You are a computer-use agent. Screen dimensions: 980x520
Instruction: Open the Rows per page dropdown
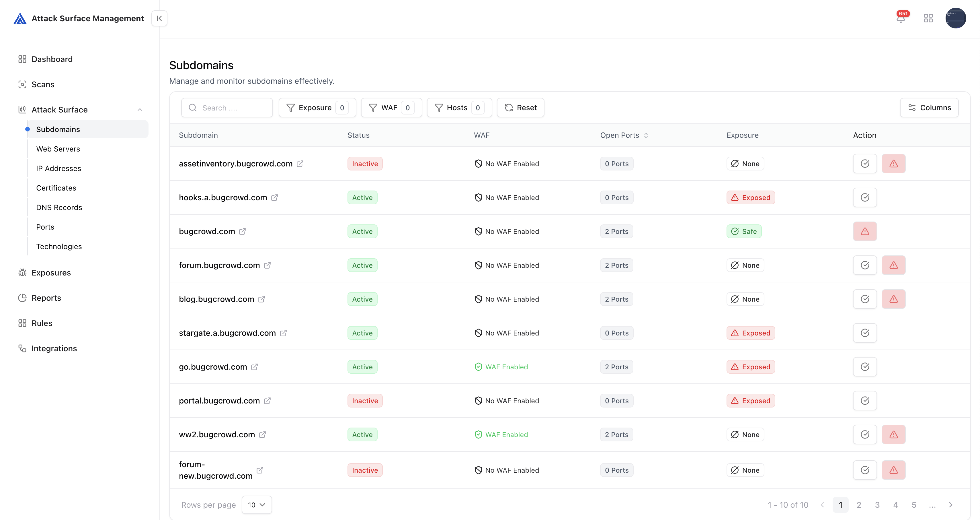click(256, 505)
